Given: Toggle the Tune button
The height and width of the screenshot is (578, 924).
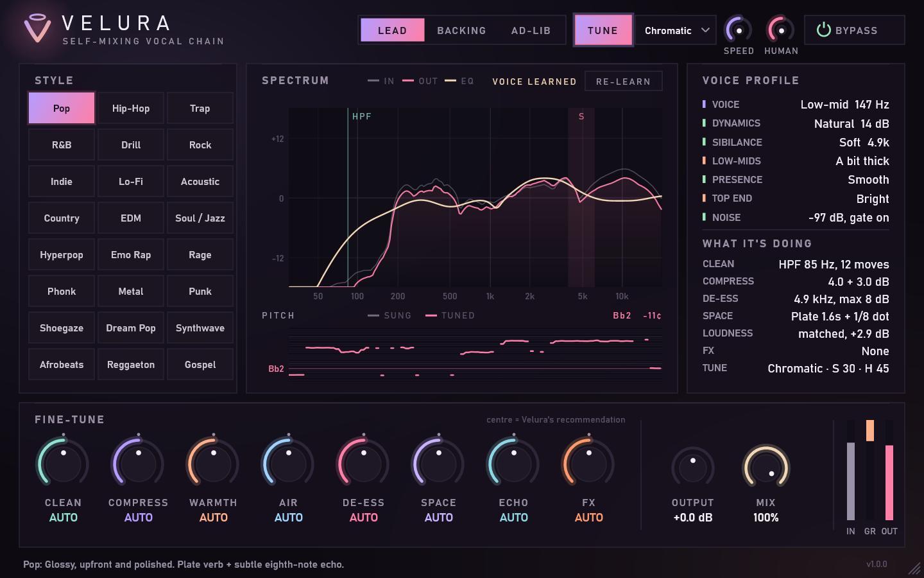Looking at the screenshot, I should (603, 30).
